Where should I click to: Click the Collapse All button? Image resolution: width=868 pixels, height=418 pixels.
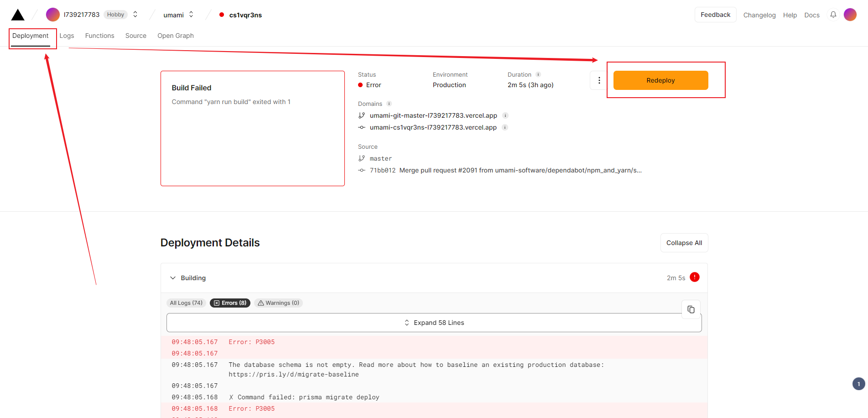point(684,243)
